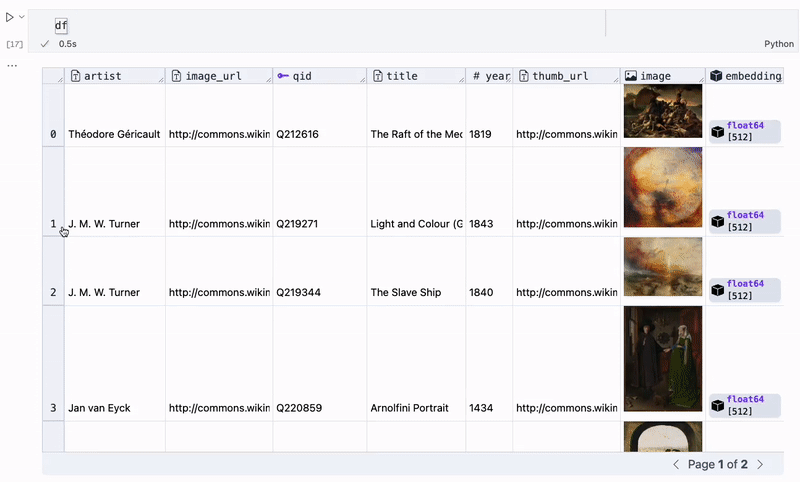Click the Q219271 qid cell
The image size is (800, 482).
(x=297, y=224)
